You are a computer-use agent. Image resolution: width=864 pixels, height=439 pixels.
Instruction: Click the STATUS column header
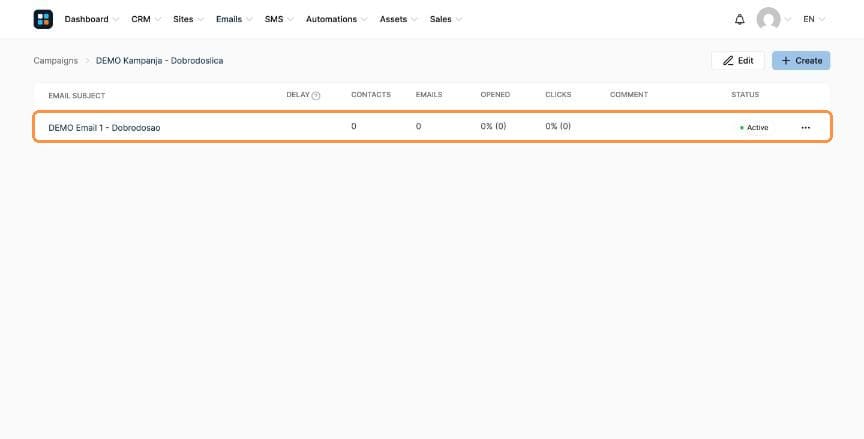pyautogui.click(x=745, y=95)
